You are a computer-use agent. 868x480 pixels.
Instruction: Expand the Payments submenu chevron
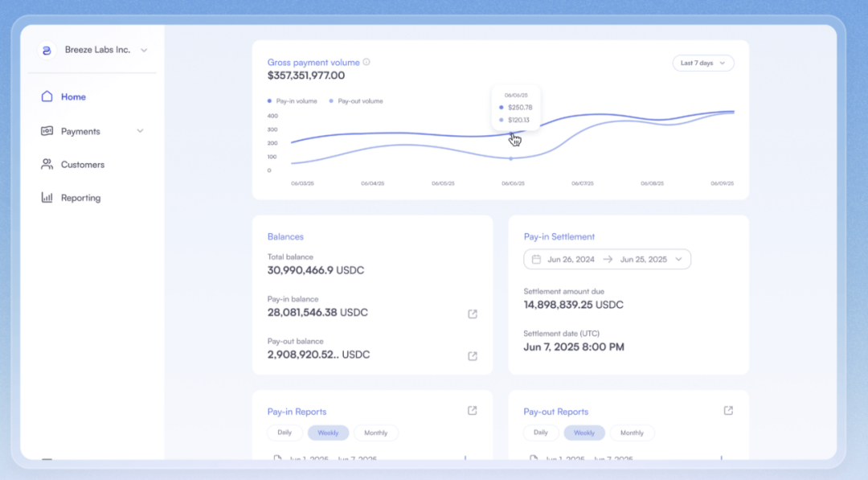(140, 131)
